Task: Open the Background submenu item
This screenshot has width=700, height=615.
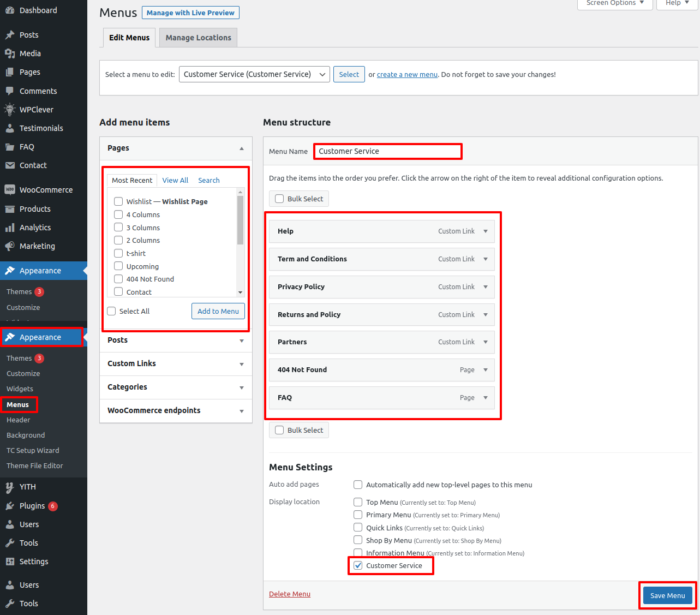Action: pos(26,435)
